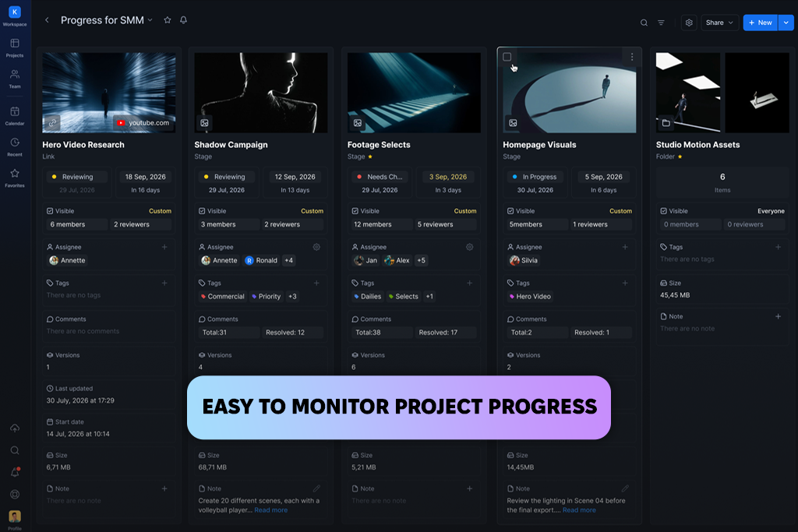The width and height of the screenshot is (798, 532).
Task: Toggle Visible on Studio Motion Assets
Action: 664,210
